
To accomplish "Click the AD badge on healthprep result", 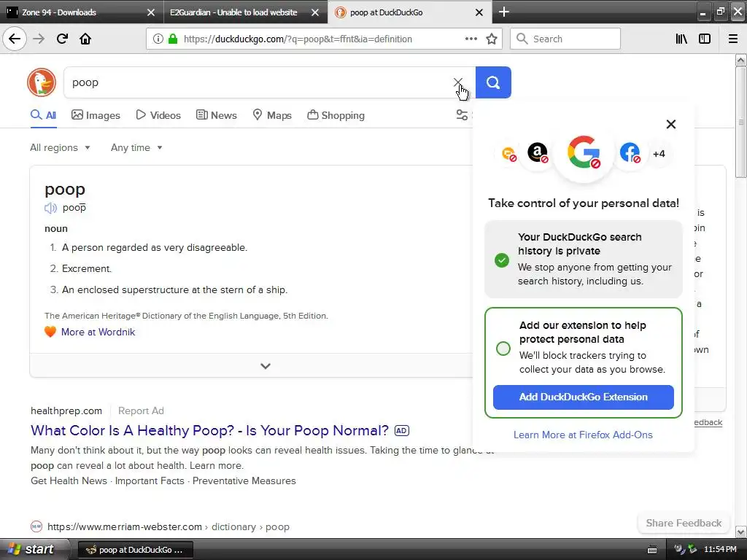I will pos(402,430).
